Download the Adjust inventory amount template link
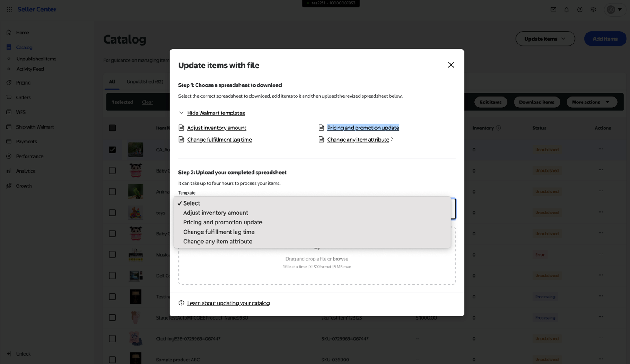The image size is (630, 364). (216, 128)
